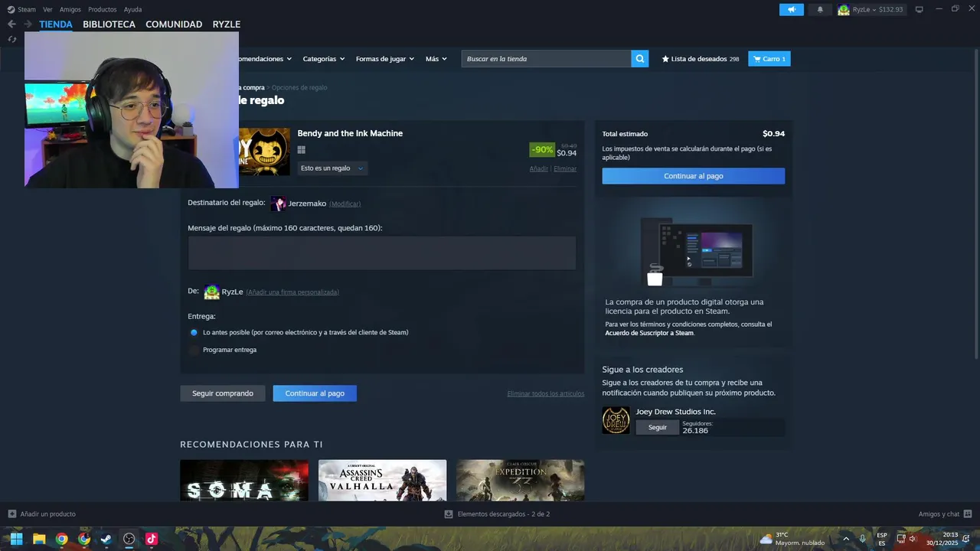Open the announcements megaphone button
The image size is (980, 551).
pyautogui.click(x=792, y=9)
